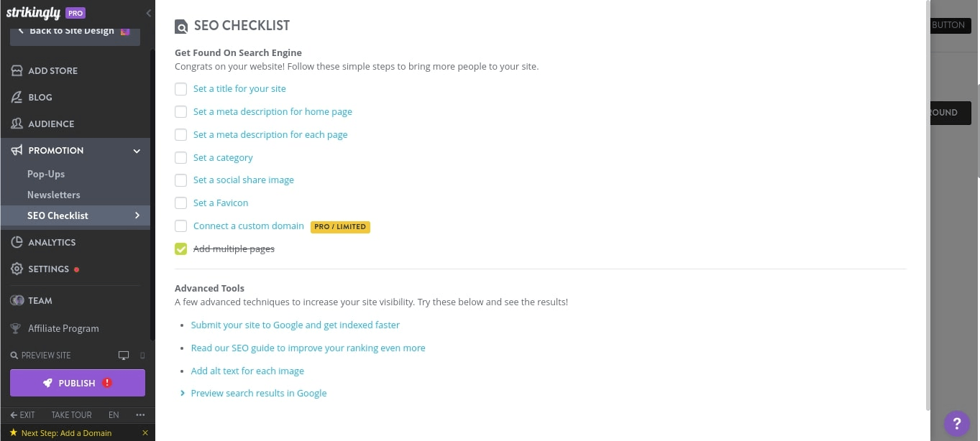Viewport: 980px width, 441px height.
Task: Switch preview to desktop view icon
Action: point(123,355)
